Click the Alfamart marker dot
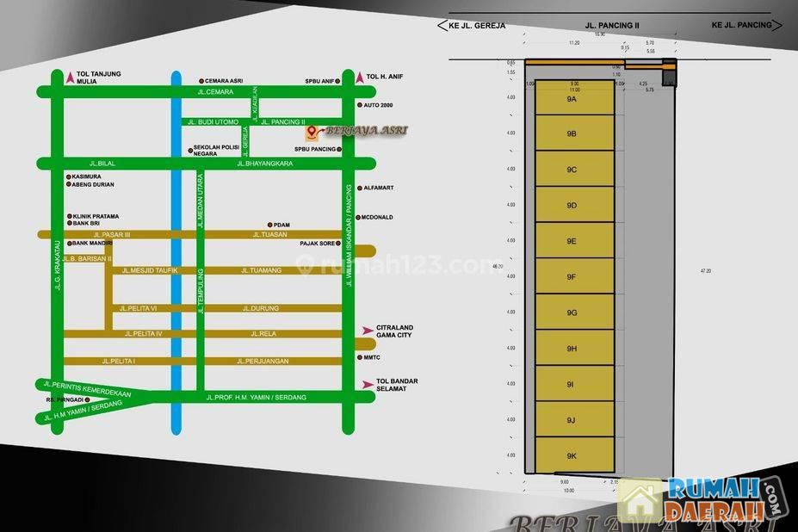Viewport: 798px width, 532px height. pos(359,188)
